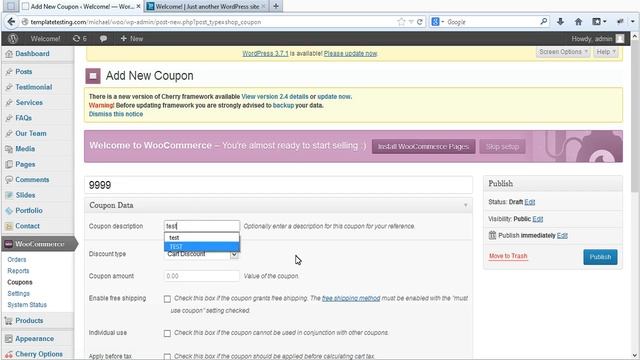The width and height of the screenshot is (640, 360).
Task: Expand Screen Options panel
Action: point(563,52)
